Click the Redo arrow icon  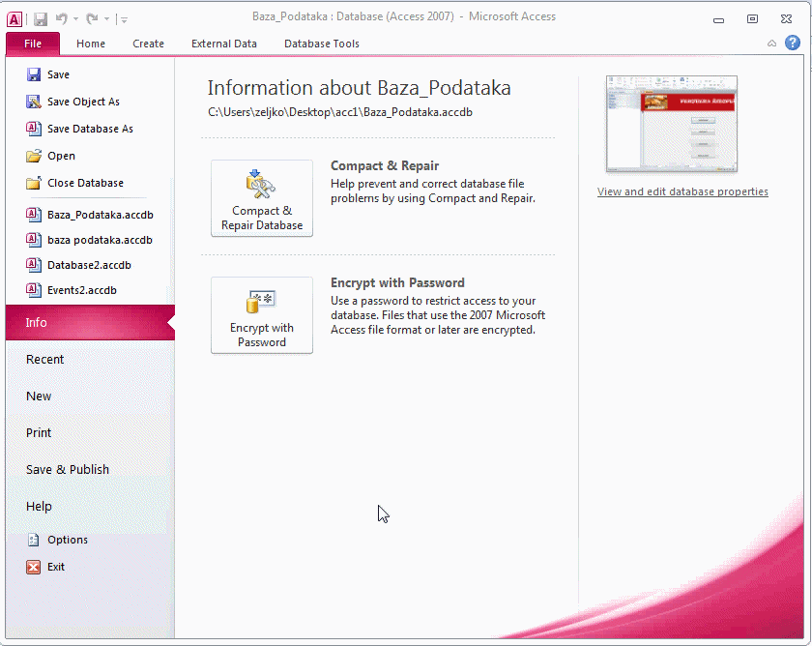coord(92,19)
